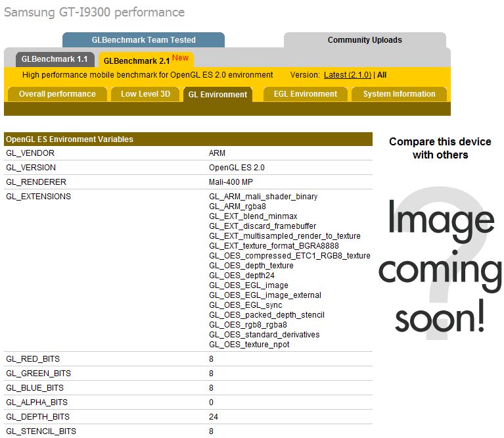Select the GL_ALPHA_BITS value 0
This screenshot has height=438, width=504.
(211, 402)
